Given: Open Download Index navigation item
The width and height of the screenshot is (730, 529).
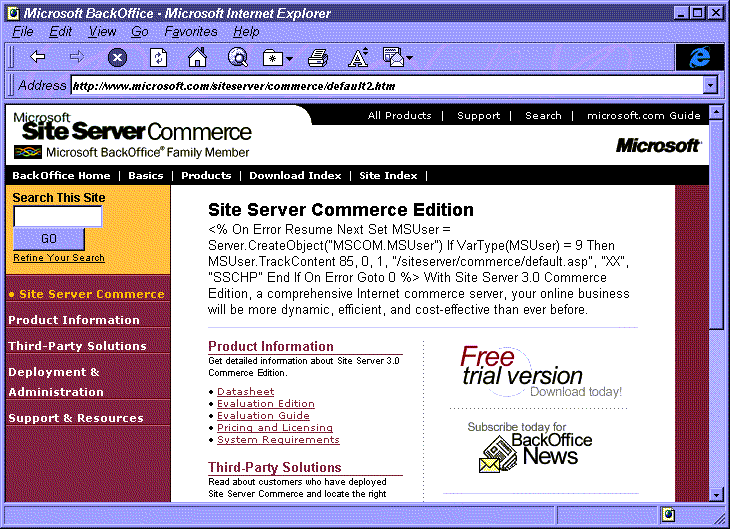Looking at the screenshot, I should [295, 176].
